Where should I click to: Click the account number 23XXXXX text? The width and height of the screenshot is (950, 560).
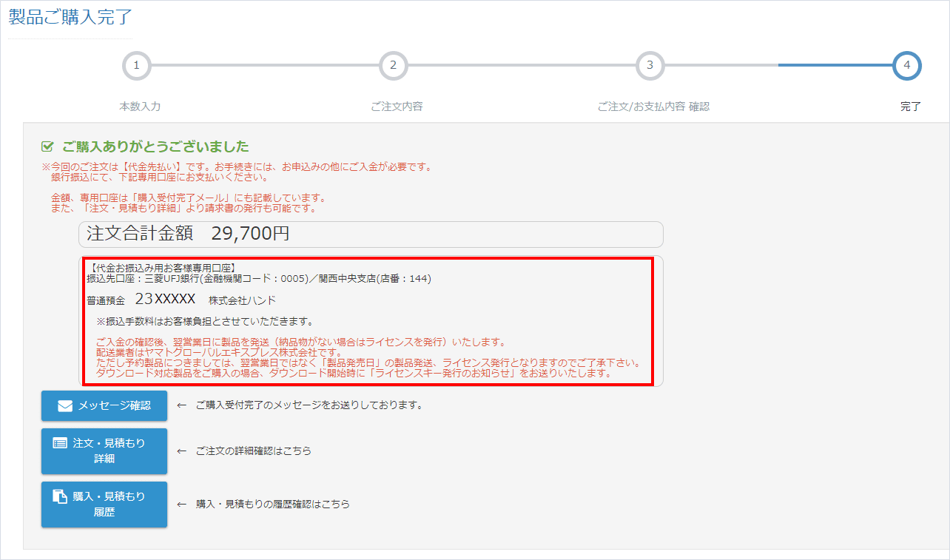coord(166,299)
